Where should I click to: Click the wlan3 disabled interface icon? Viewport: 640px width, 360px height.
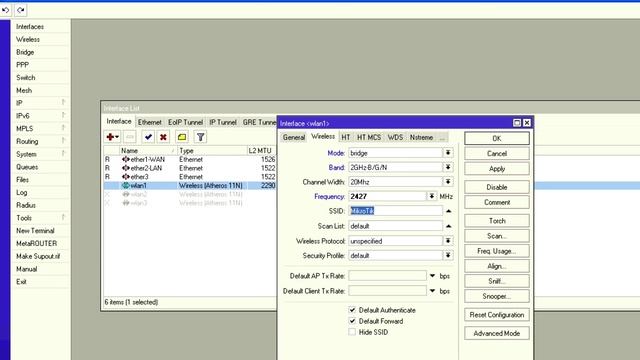pos(126,203)
